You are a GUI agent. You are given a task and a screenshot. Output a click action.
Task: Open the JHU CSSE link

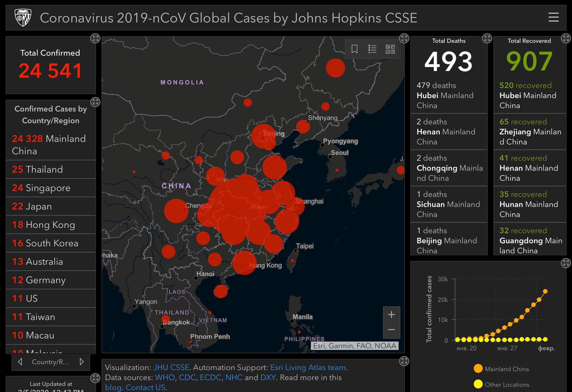[x=171, y=368]
